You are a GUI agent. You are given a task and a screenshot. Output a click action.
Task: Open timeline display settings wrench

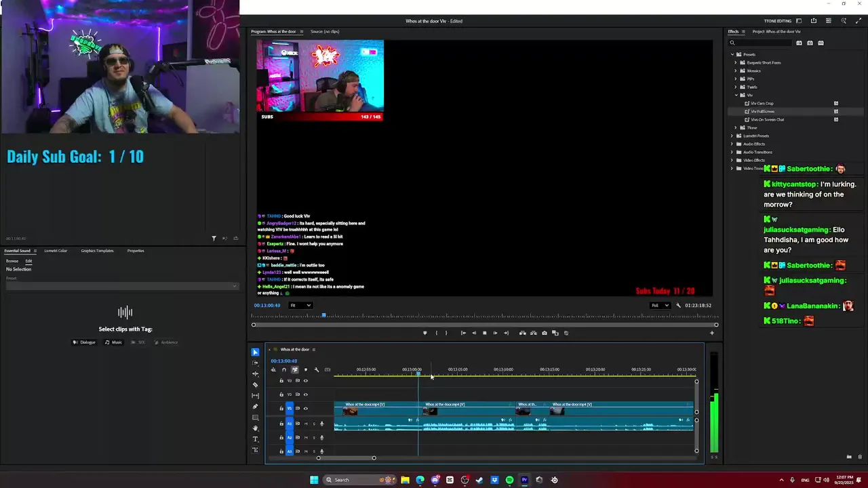[316, 369]
